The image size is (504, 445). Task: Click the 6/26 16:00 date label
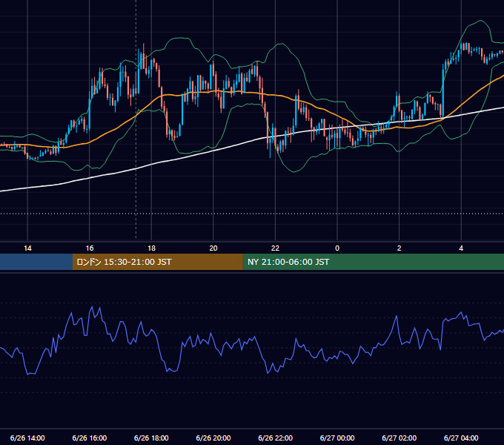(90, 438)
